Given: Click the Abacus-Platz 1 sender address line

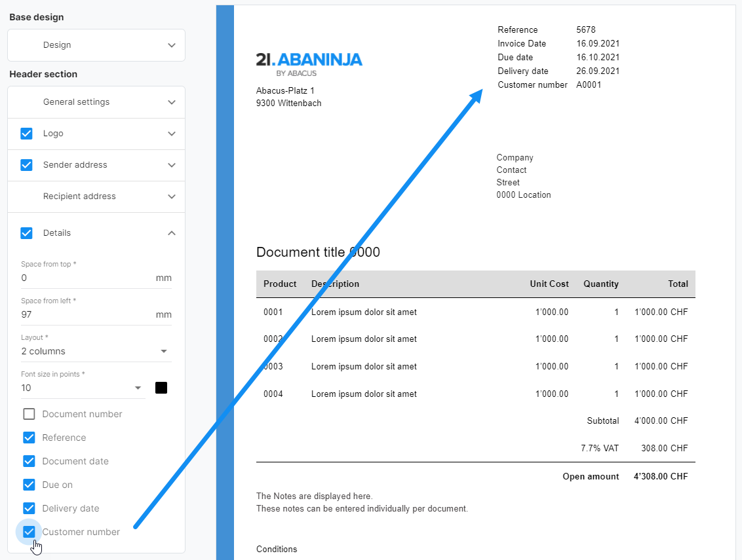Looking at the screenshot, I should [285, 91].
